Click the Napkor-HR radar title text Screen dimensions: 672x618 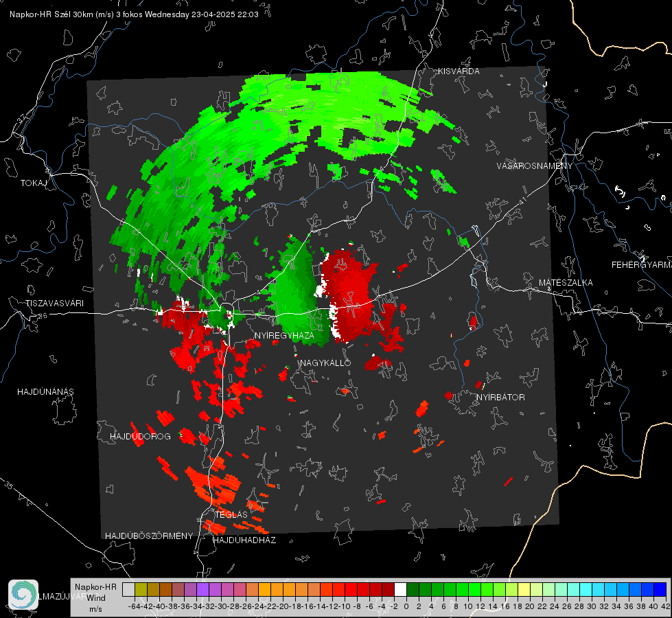pos(134,14)
